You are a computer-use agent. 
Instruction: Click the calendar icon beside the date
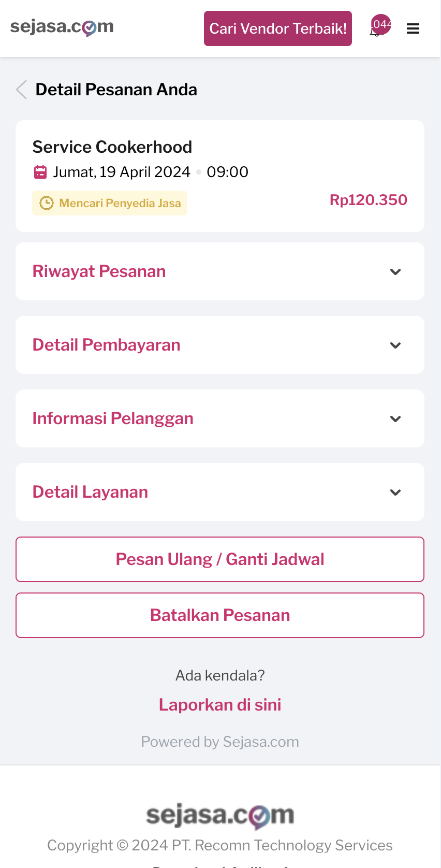coord(40,172)
